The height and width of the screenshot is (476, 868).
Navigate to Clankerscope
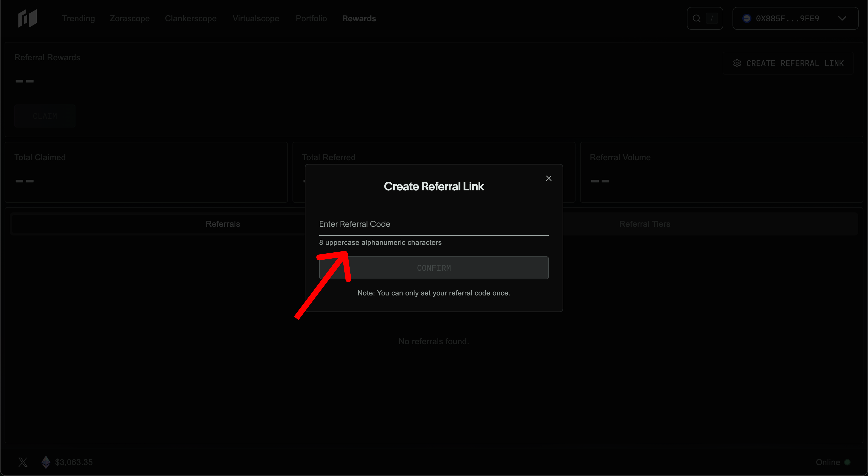coord(191,19)
